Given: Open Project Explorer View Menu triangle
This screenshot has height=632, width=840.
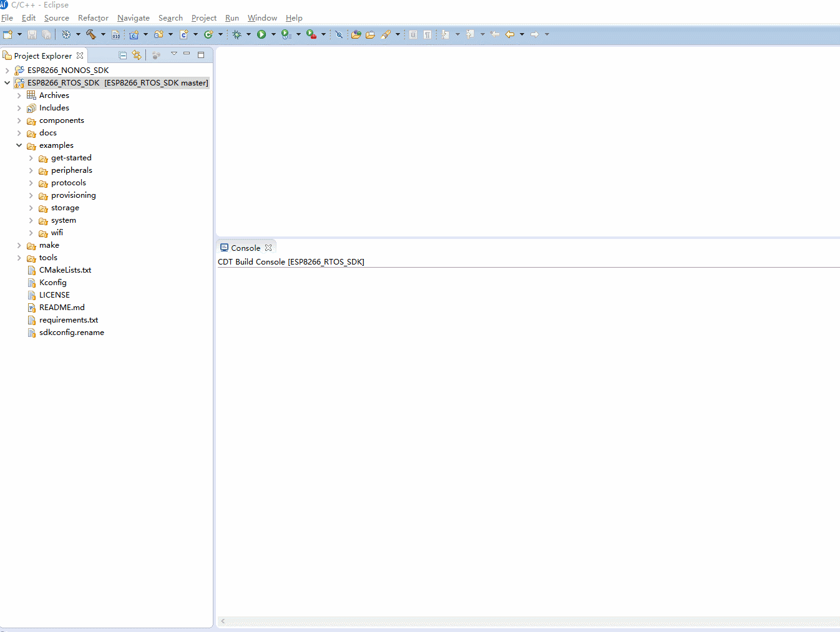Looking at the screenshot, I should point(174,54).
